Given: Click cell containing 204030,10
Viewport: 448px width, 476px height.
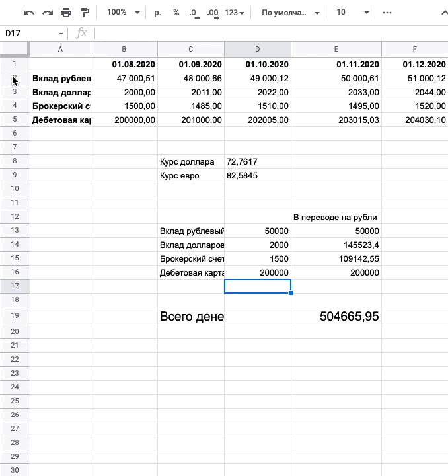Looking at the screenshot, I should (415, 120).
